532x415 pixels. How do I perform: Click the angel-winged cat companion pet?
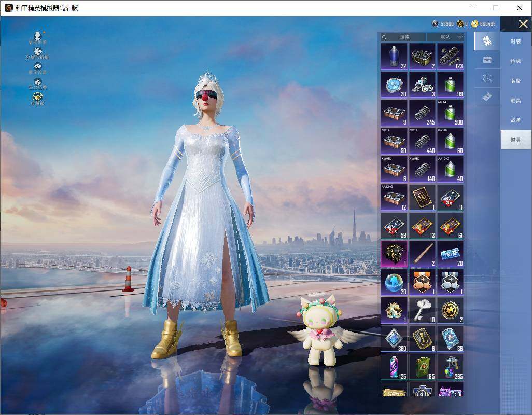pyautogui.click(x=321, y=329)
